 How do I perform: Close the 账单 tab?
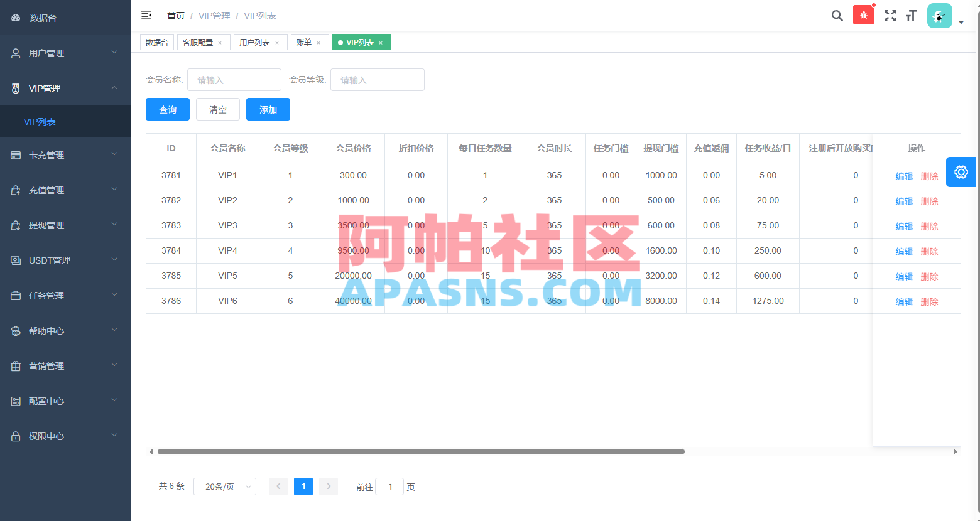(318, 43)
